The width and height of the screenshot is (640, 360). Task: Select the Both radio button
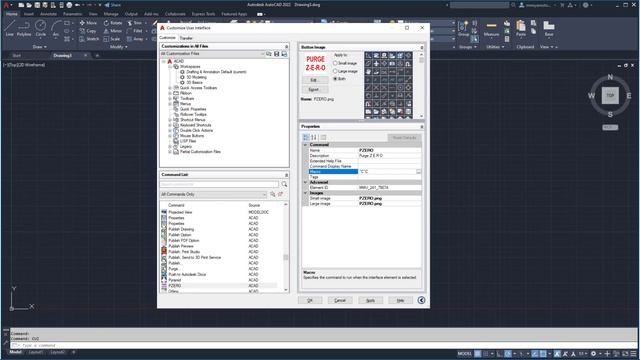pyautogui.click(x=335, y=79)
